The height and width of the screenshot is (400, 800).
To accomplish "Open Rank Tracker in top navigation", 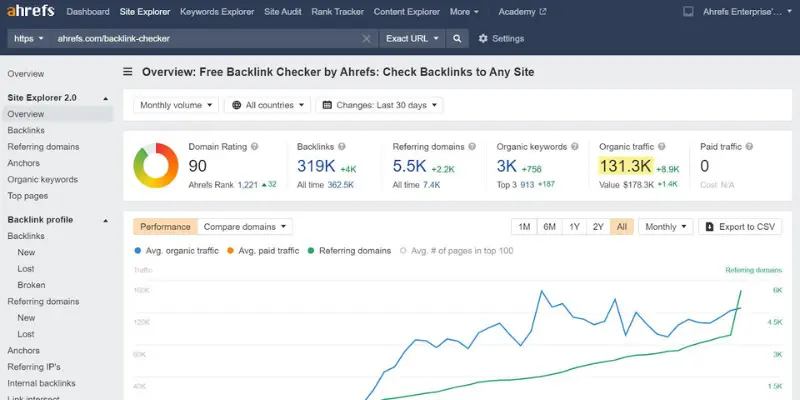I will 337,12.
